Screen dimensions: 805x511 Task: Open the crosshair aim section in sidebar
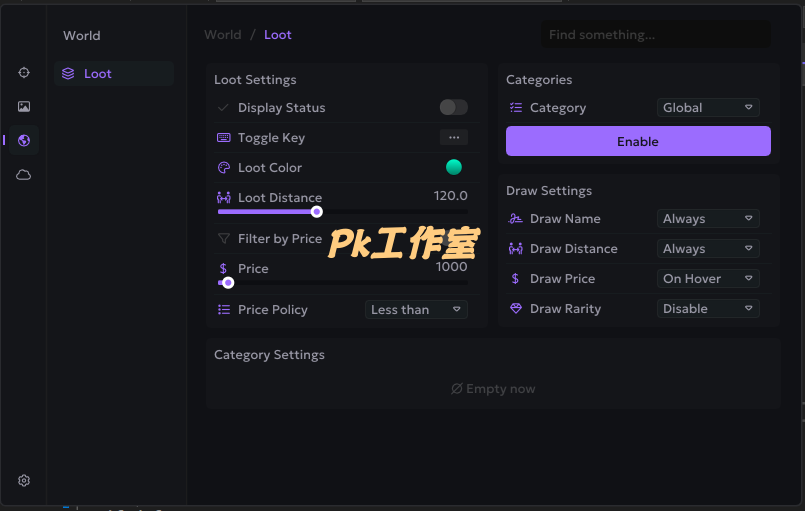coord(24,73)
